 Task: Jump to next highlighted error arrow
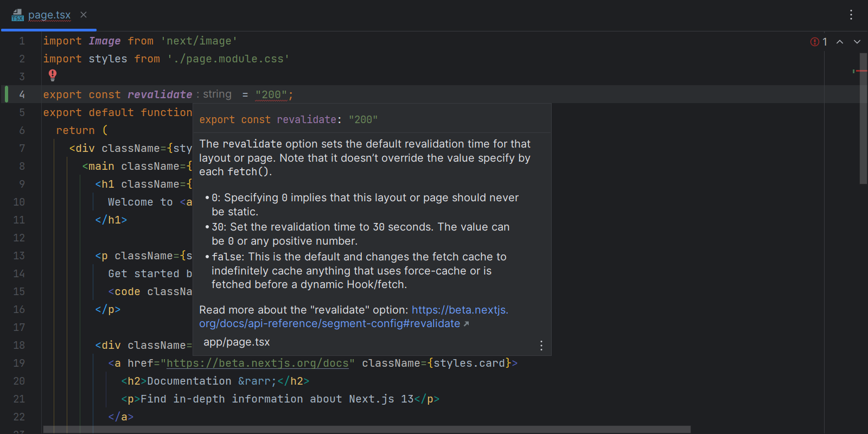[857, 42]
